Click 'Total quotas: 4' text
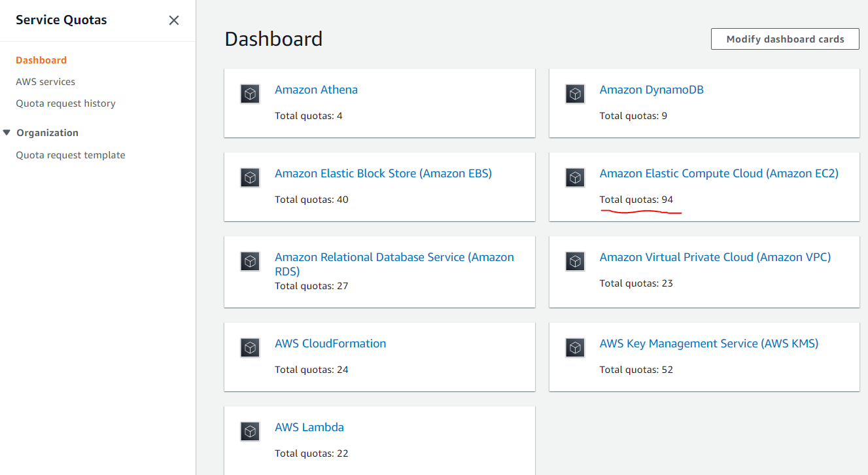The width and height of the screenshot is (868, 475). tap(309, 116)
